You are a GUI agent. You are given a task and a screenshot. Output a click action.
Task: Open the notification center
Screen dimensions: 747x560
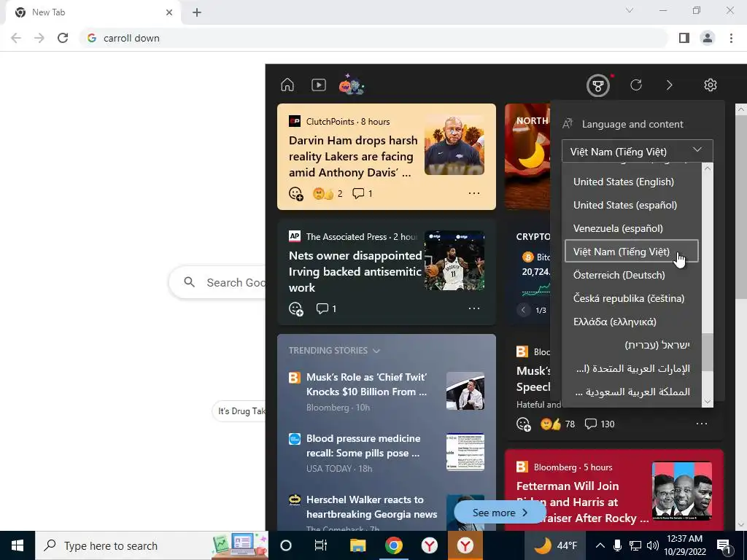pos(724,545)
